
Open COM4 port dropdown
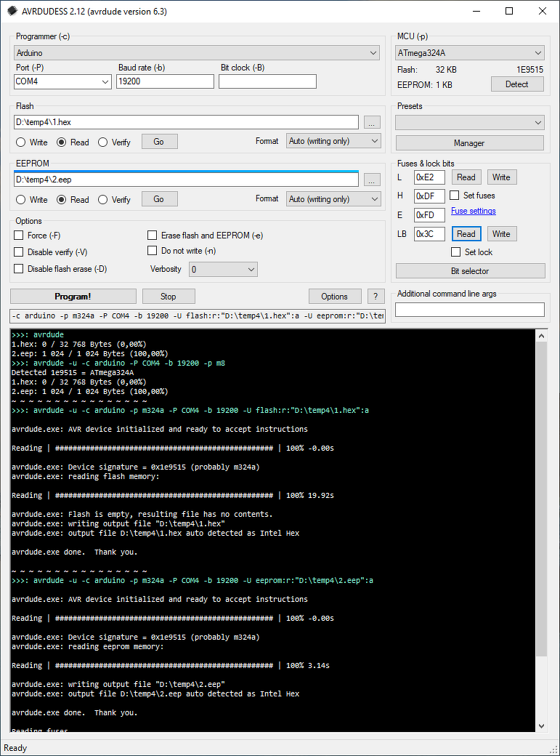pyautogui.click(x=62, y=81)
